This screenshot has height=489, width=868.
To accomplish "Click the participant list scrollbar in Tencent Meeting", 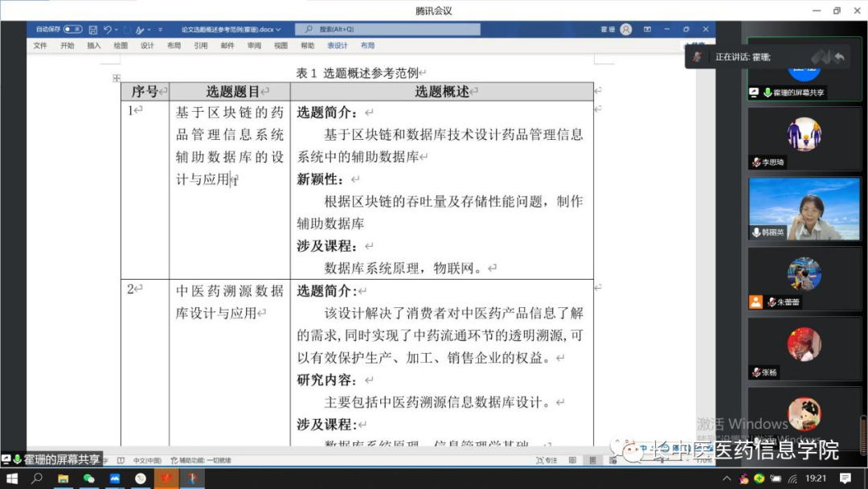I will coord(863,435).
